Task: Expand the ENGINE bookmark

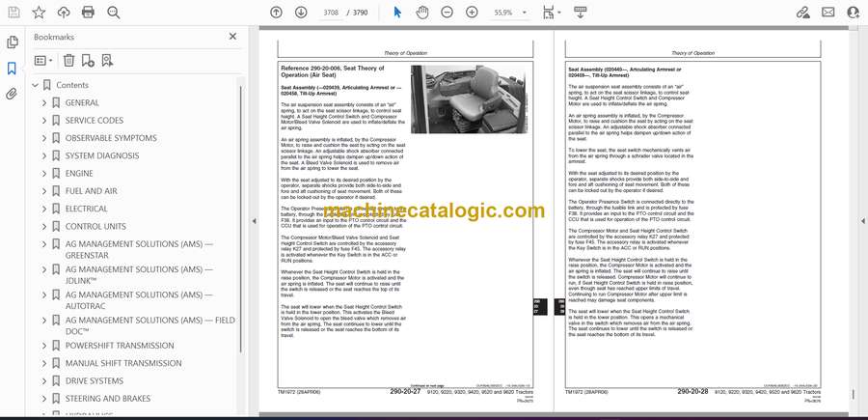Action: [44, 174]
